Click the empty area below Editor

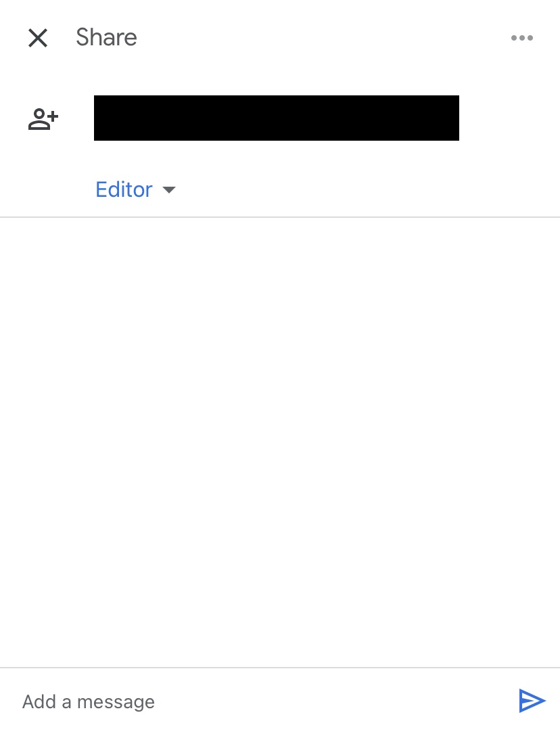(x=280, y=442)
